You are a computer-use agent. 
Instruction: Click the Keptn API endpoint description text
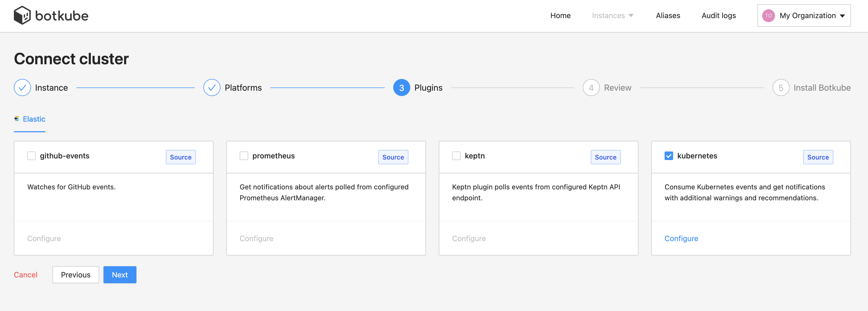536,192
